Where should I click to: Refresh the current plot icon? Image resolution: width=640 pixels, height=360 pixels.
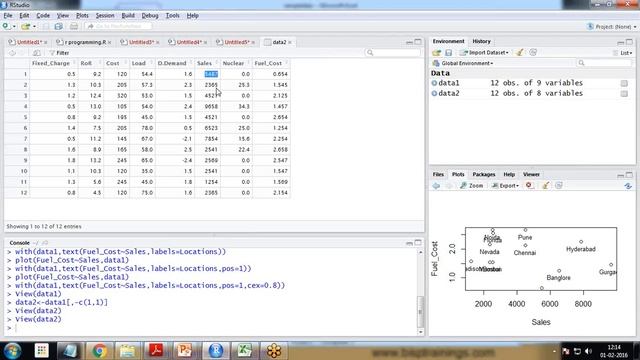pos(559,186)
